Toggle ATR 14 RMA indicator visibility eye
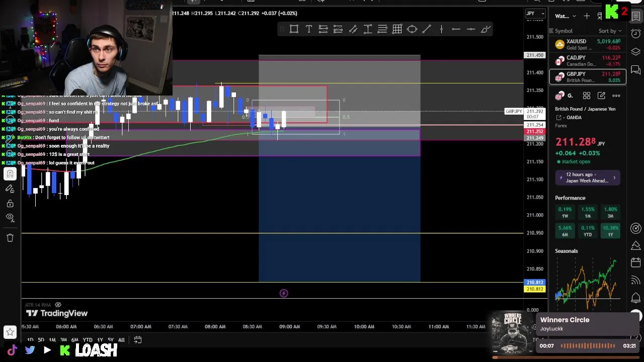 (x=58, y=305)
